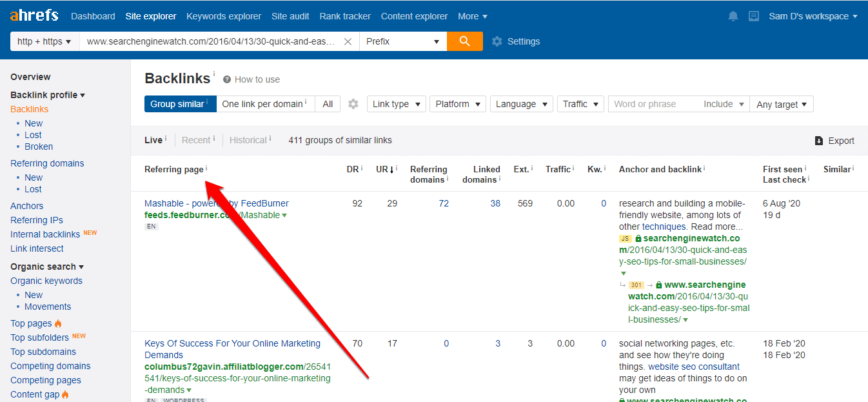This screenshot has height=402, width=868.
Task: Open Site explorer in the top navigation
Action: click(x=151, y=16)
